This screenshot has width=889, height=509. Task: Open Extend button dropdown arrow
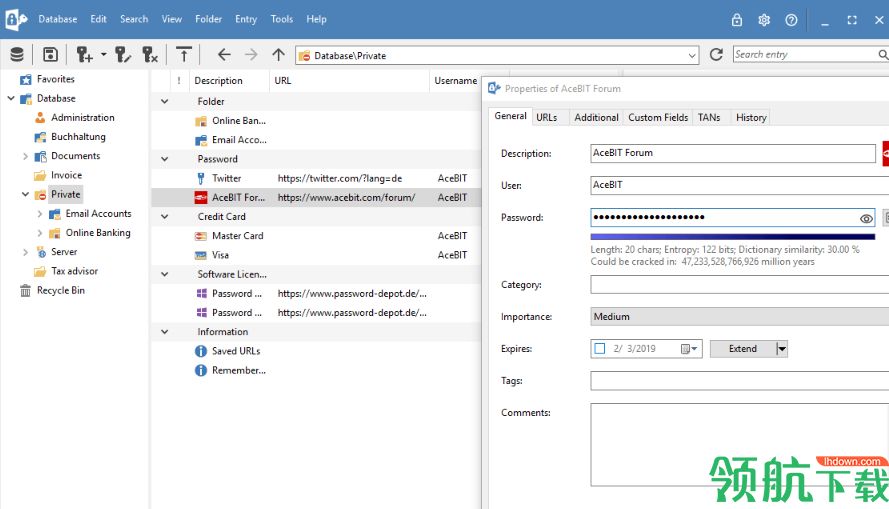coord(782,349)
